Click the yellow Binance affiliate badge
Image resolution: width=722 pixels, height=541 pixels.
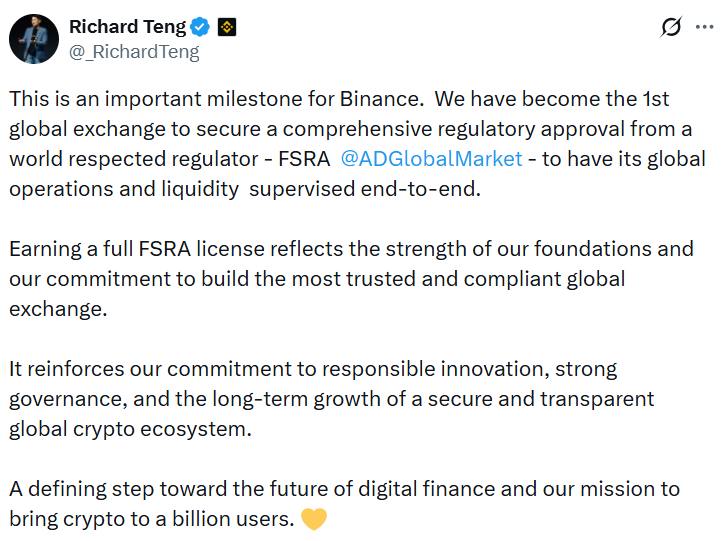pyautogui.click(x=226, y=27)
